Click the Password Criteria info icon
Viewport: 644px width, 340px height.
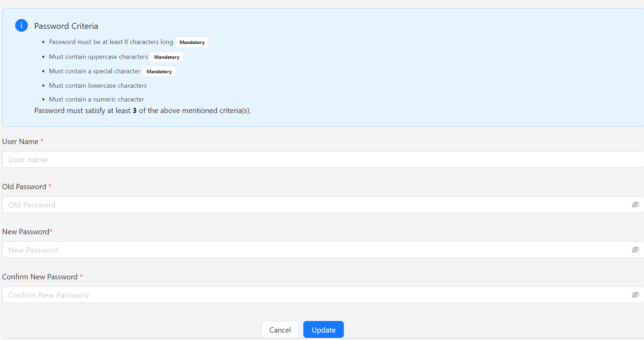tap(21, 25)
